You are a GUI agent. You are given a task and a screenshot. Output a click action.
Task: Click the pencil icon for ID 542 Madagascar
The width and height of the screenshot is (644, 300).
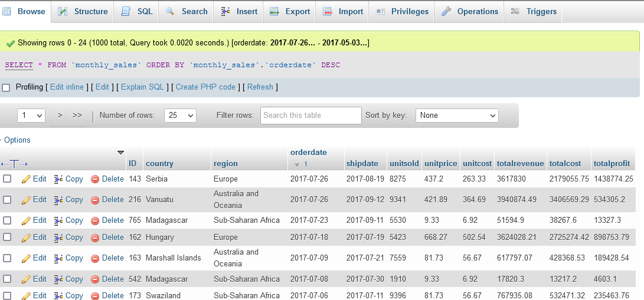click(x=27, y=279)
